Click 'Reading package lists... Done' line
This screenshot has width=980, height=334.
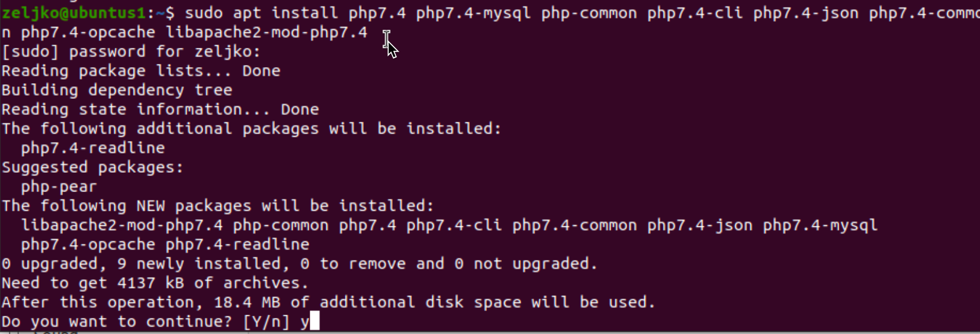click(141, 71)
